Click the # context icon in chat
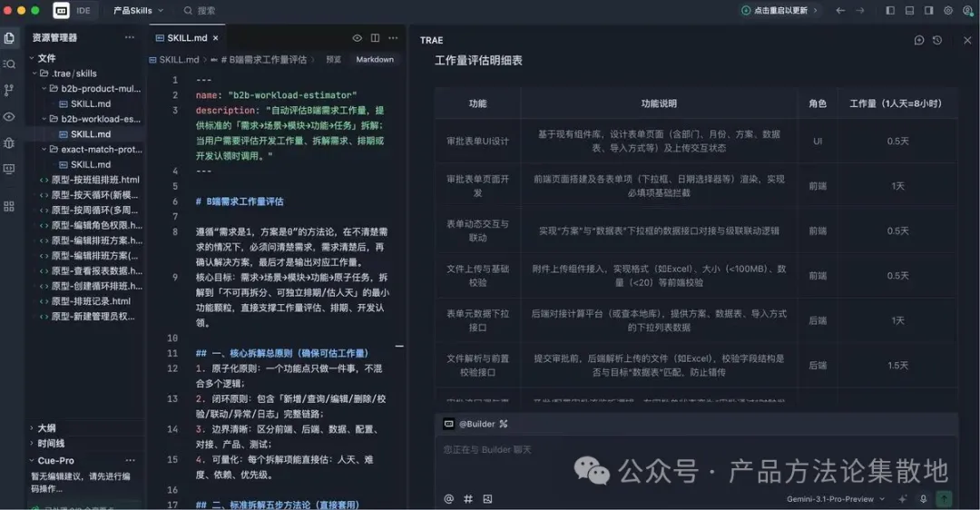This screenshot has height=510, width=980. tap(468, 499)
